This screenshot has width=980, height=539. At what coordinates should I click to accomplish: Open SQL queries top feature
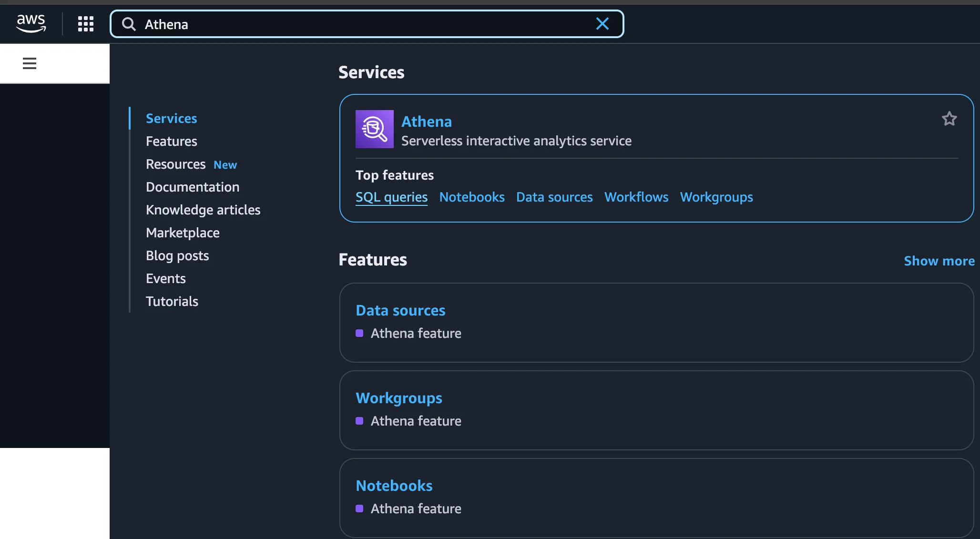391,197
